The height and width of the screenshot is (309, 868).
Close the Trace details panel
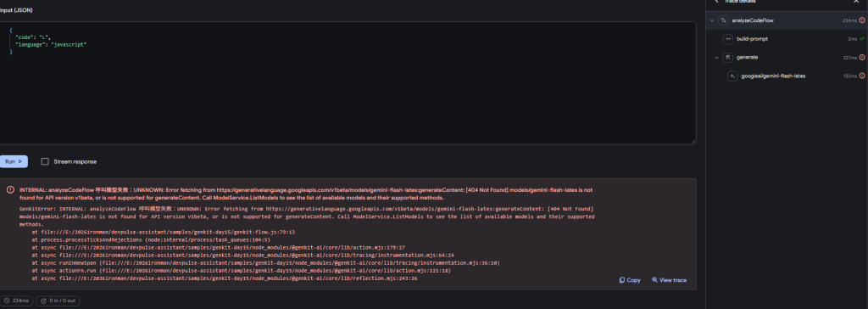(x=856, y=2)
